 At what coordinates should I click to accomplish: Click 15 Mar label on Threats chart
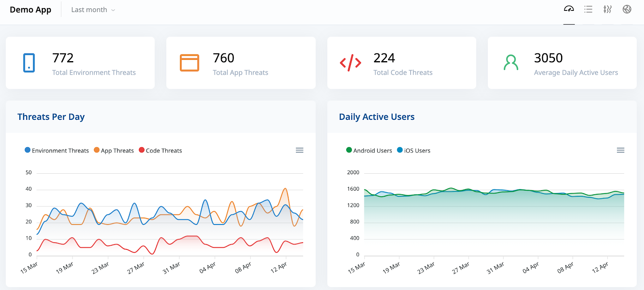(29, 267)
